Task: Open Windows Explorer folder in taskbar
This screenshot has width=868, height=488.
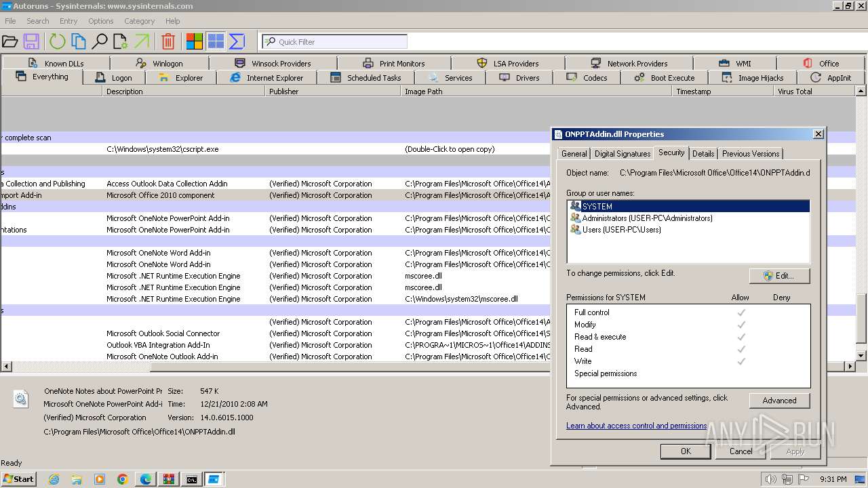Action: point(77,479)
